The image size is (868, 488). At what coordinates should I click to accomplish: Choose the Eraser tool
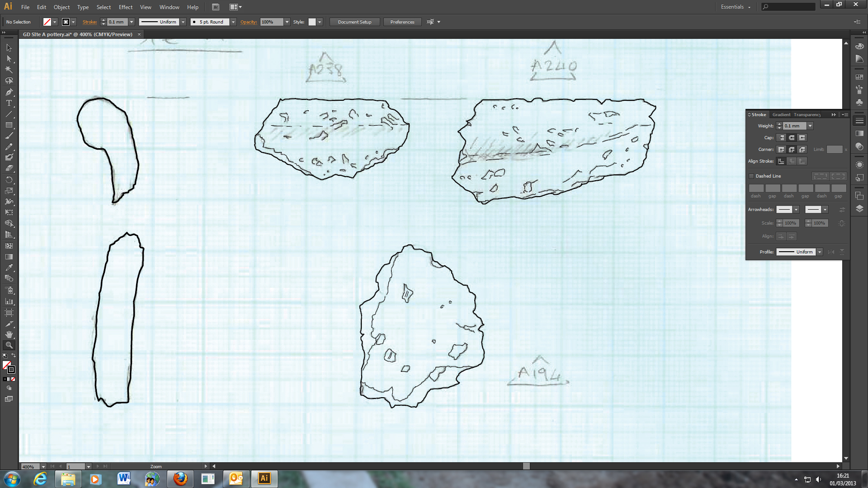[9, 168]
